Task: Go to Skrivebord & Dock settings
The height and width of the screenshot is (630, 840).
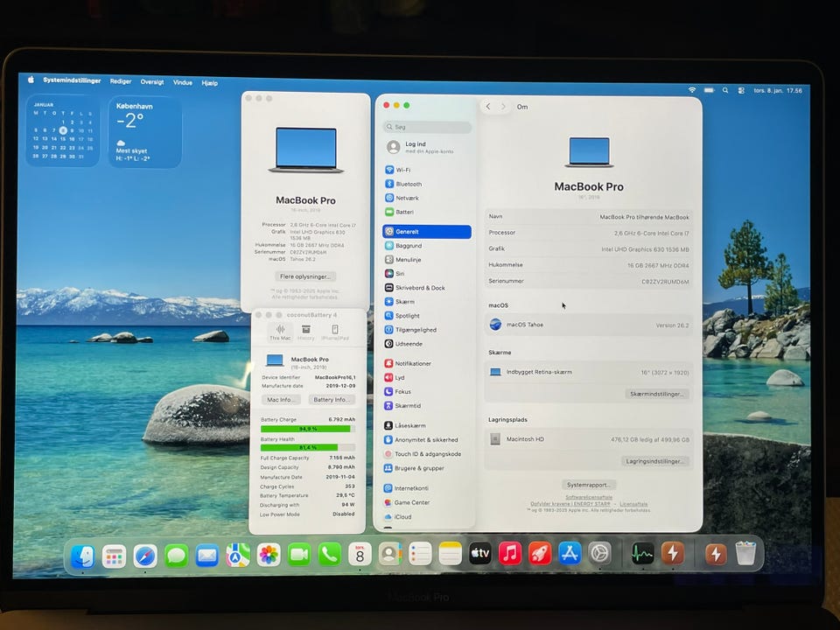Action: coord(419,288)
